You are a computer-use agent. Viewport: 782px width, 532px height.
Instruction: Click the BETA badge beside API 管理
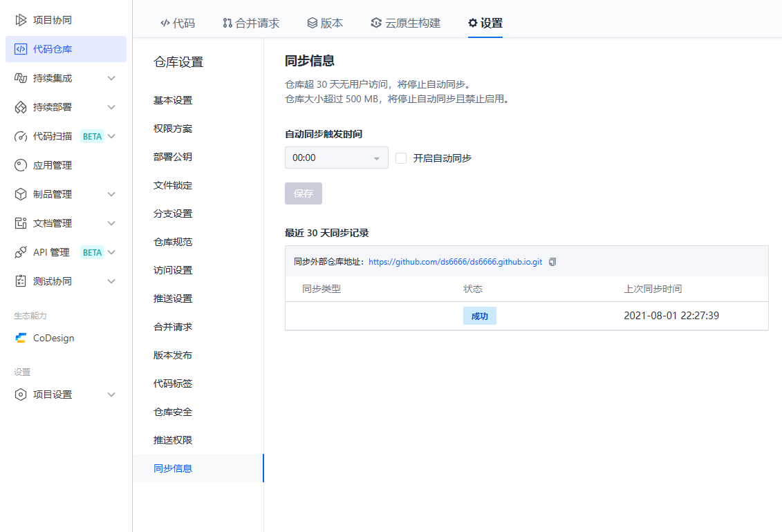click(92, 253)
